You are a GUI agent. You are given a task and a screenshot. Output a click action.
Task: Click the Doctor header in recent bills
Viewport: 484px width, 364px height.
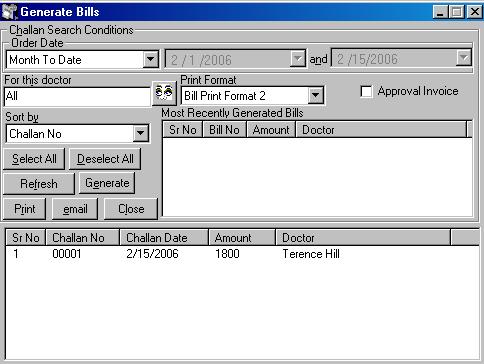click(x=381, y=130)
